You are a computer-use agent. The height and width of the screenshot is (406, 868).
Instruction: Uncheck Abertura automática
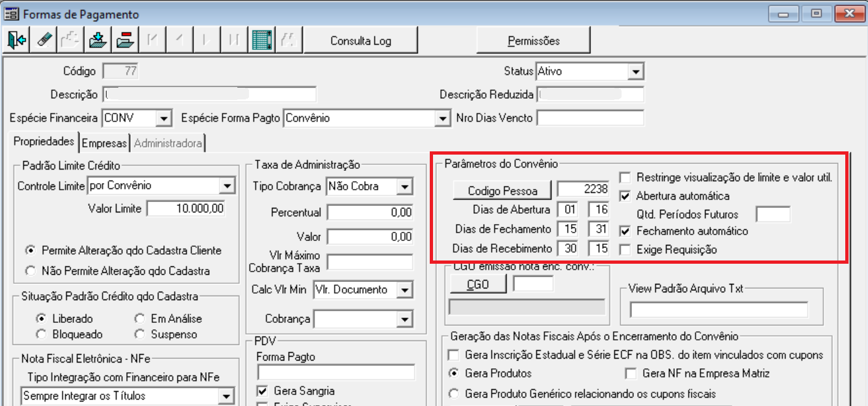coord(625,196)
